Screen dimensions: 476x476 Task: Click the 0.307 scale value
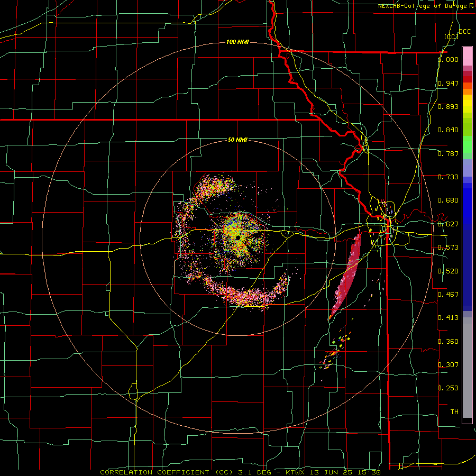click(x=448, y=364)
